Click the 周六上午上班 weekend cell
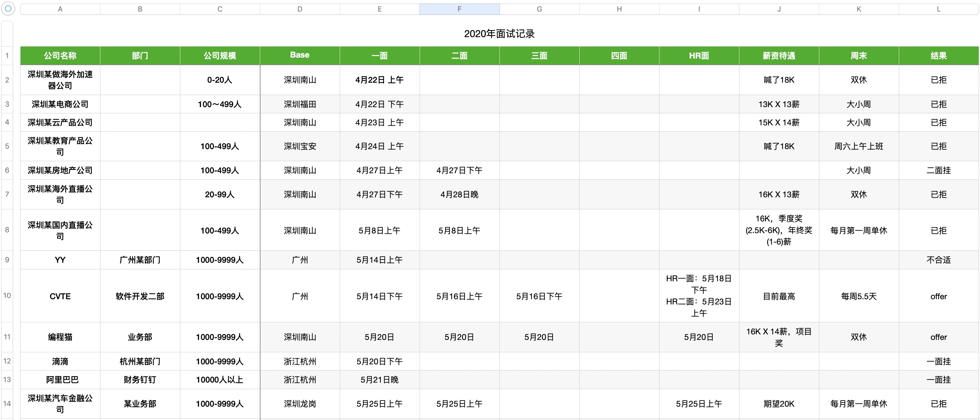 (x=858, y=146)
